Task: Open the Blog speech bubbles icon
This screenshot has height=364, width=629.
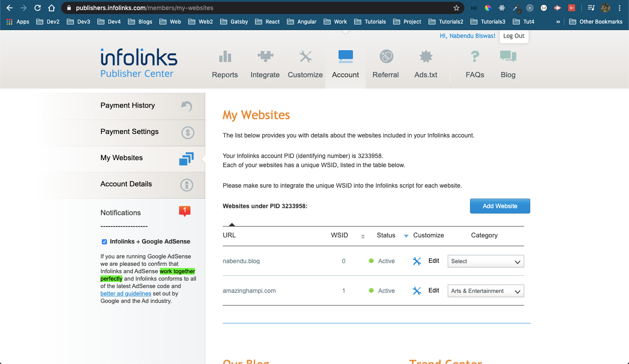Action: pos(508,56)
